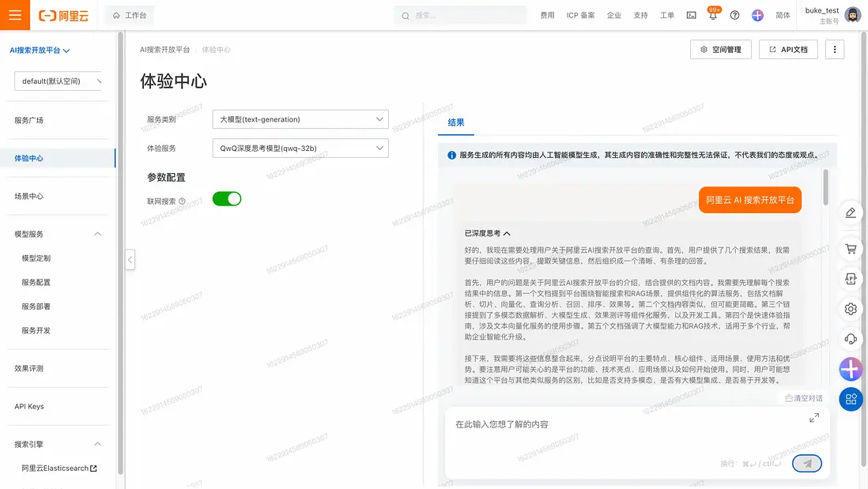Open 服务配置 submenu item
The height and width of the screenshot is (489, 868).
(x=36, y=282)
